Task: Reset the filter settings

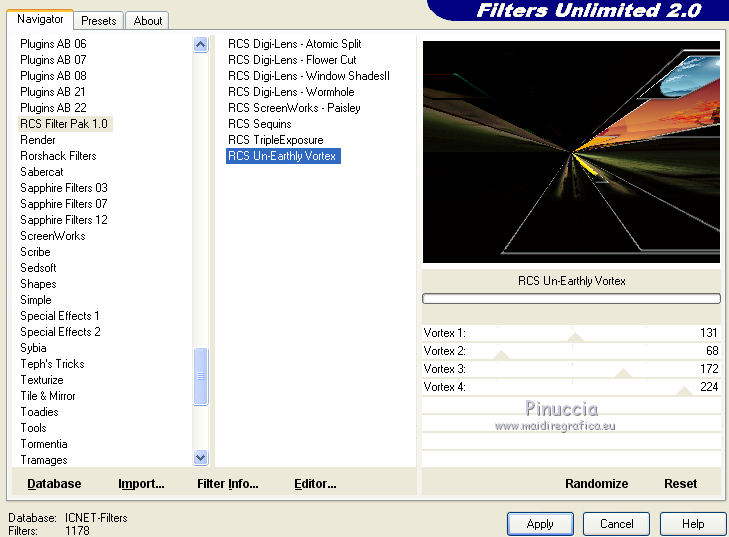Action: click(680, 484)
